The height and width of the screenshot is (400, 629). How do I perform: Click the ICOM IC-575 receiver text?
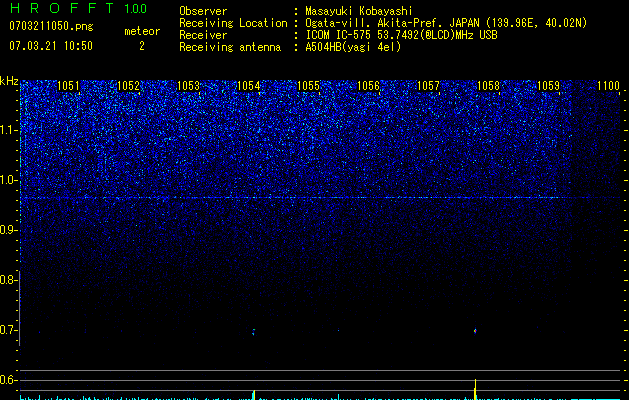[x=401, y=35]
